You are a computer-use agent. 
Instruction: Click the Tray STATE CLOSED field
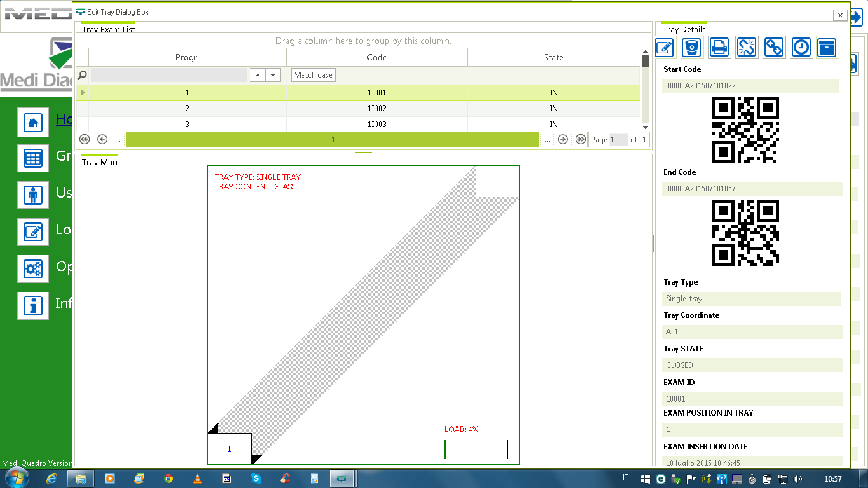(x=752, y=365)
